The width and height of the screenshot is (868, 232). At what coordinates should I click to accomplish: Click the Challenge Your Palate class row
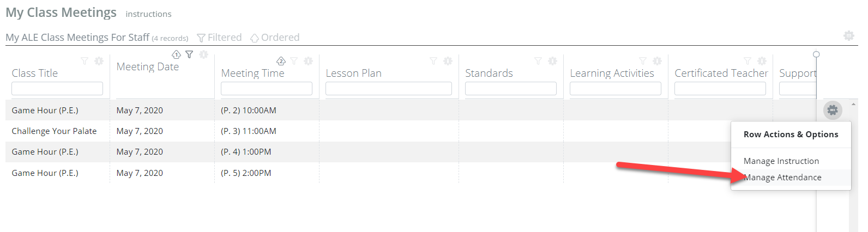[54, 131]
